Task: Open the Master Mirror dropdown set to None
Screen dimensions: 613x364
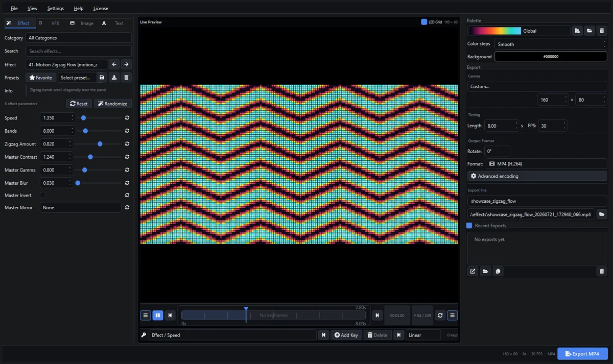Action: tap(81, 208)
